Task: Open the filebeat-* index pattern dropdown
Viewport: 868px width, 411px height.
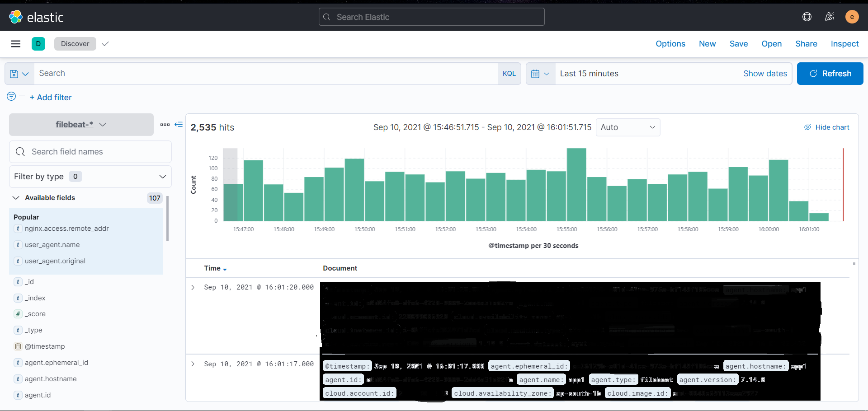Action: click(x=80, y=125)
